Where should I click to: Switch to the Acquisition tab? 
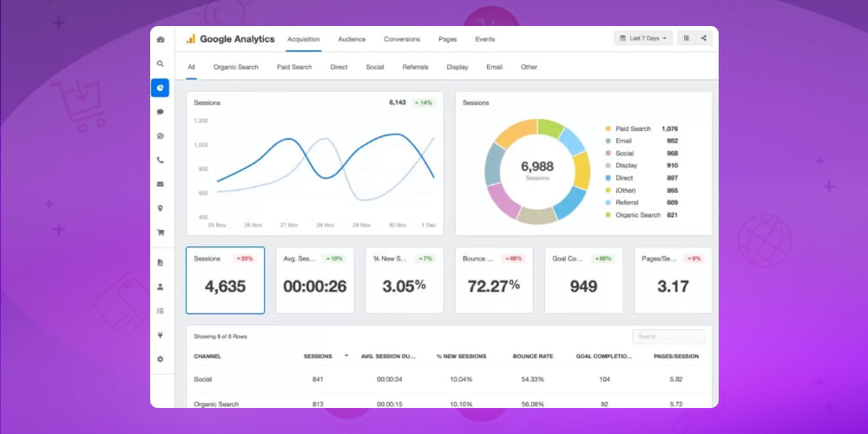click(303, 39)
